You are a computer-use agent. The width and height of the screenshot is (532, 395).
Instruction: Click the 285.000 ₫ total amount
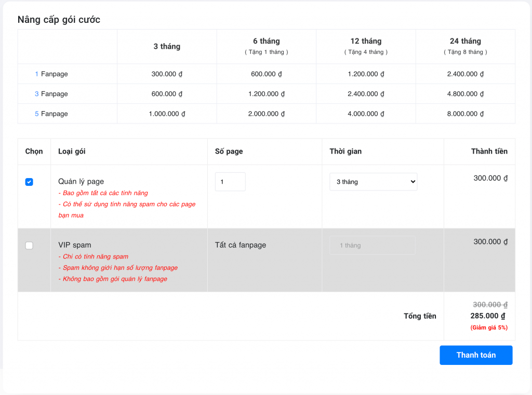point(488,316)
